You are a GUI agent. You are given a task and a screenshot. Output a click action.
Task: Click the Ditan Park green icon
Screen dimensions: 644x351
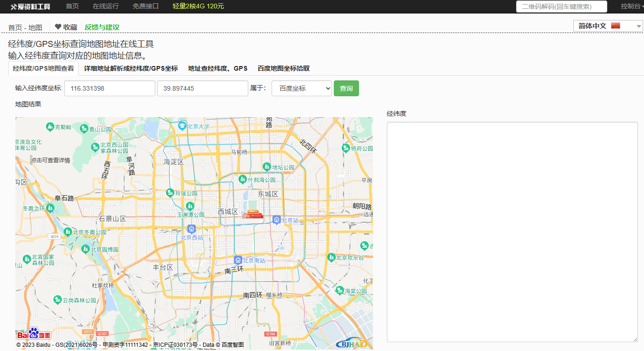pyautogui.click(x=266, y=166)
